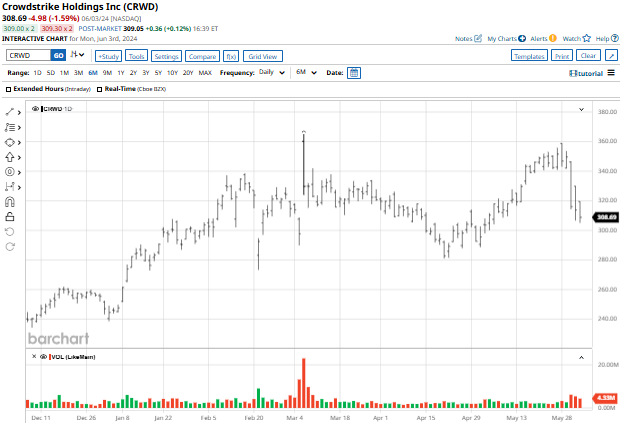The image size is (624, 425).
Task: Select the 3Y range
Action: pos(146,73)
